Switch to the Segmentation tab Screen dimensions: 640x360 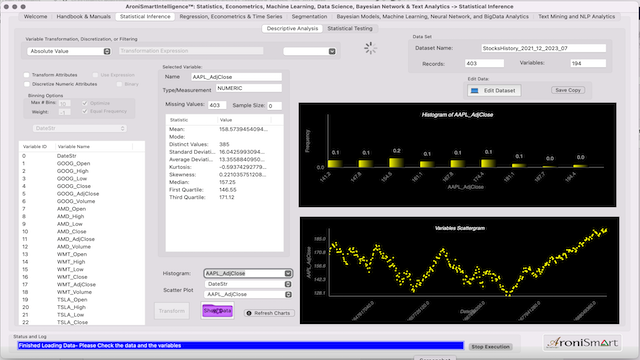(309, 17)
